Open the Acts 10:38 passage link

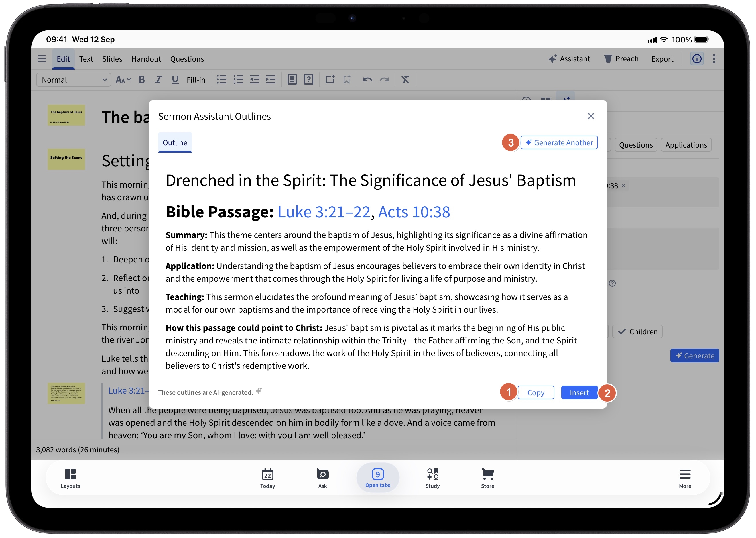[414, 212]
